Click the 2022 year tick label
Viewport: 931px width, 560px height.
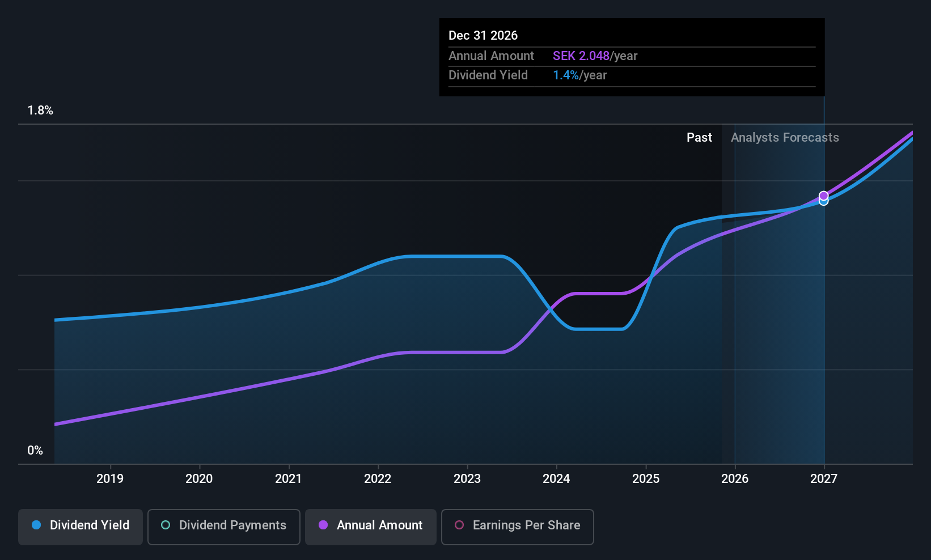(x=378, y=479)
